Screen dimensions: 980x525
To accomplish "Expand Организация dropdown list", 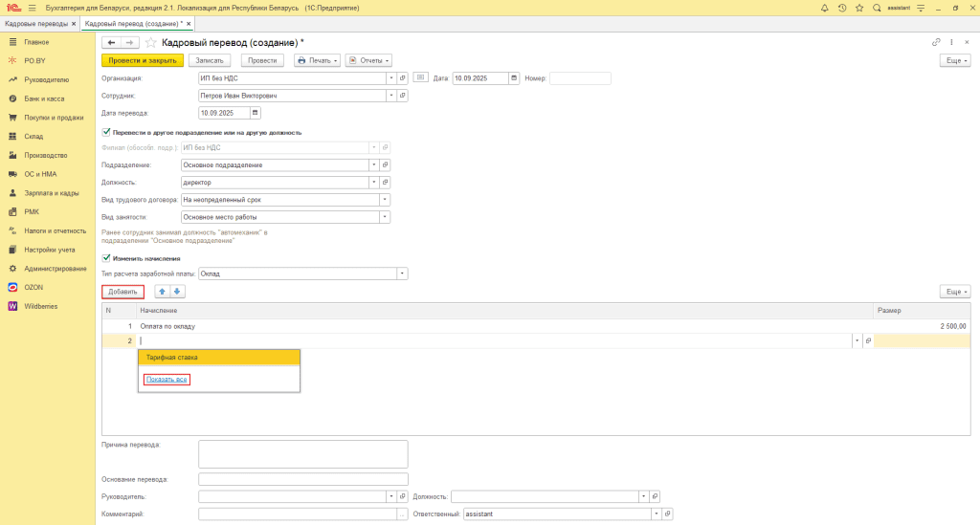I will pos(391,78).
